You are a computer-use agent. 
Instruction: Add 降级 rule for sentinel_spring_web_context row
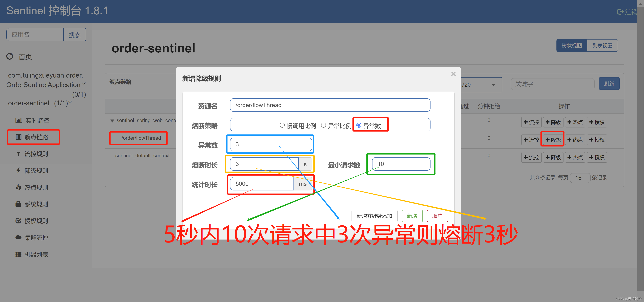(x=553, y=122)
